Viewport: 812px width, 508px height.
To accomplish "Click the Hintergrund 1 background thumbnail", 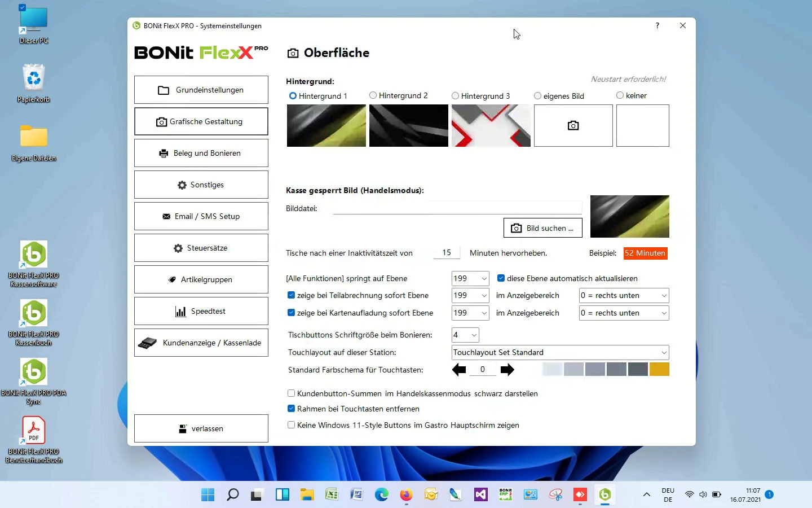I will click(x=326, y=125).
